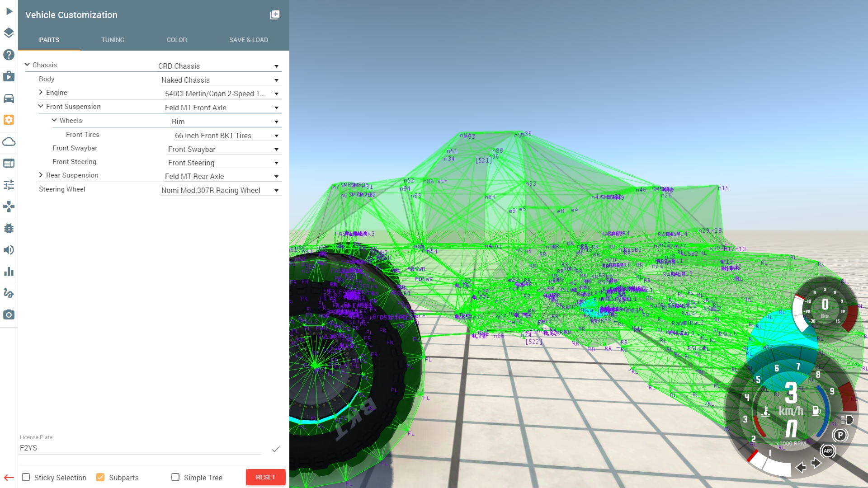Viewport: 868px width, 488px height.
Task: Open the options sliders icon
Action: tap(9, 185)
